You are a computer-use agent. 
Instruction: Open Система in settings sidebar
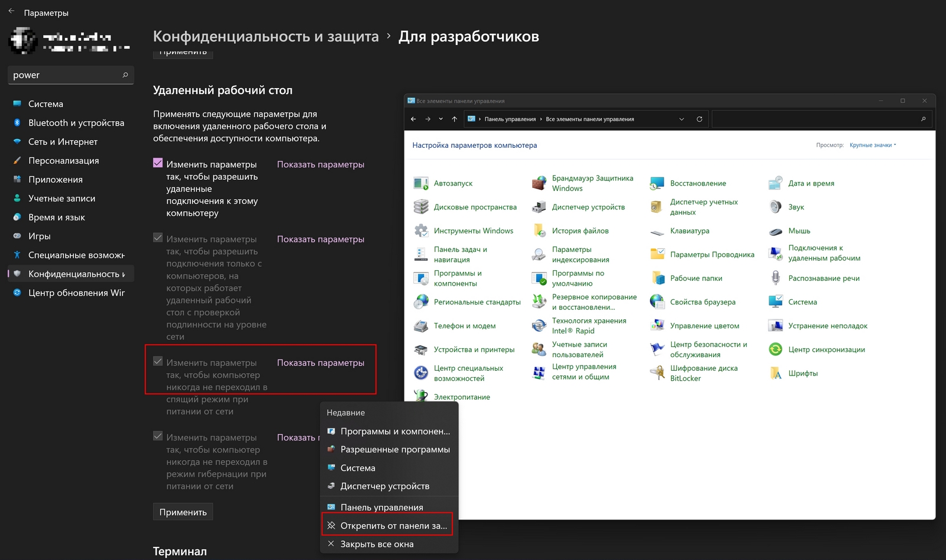click(x=70, y=104)
